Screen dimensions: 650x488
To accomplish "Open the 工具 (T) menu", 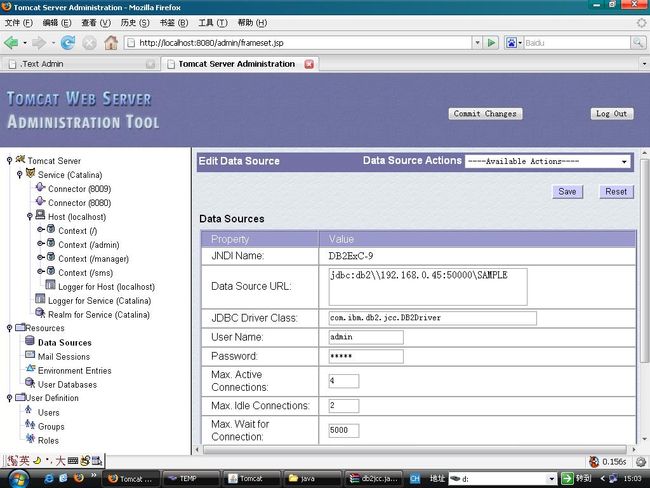I will coord(213,23).
